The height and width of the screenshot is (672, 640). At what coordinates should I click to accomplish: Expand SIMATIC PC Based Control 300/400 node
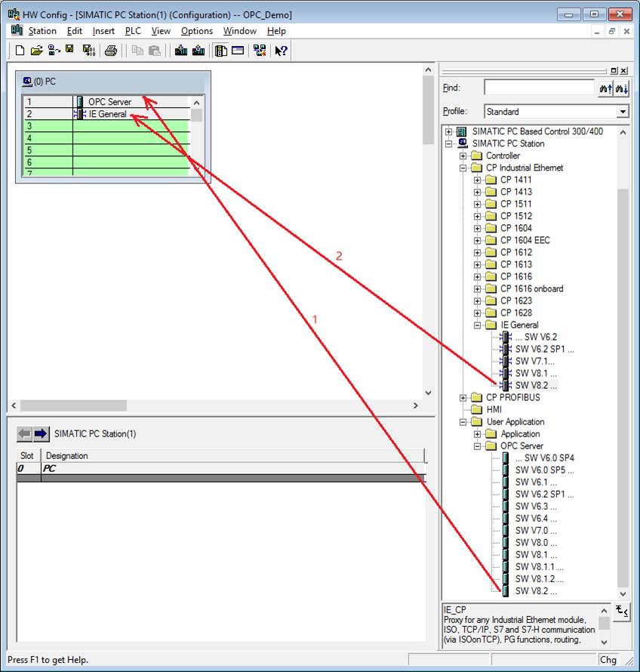coord(448,131)
